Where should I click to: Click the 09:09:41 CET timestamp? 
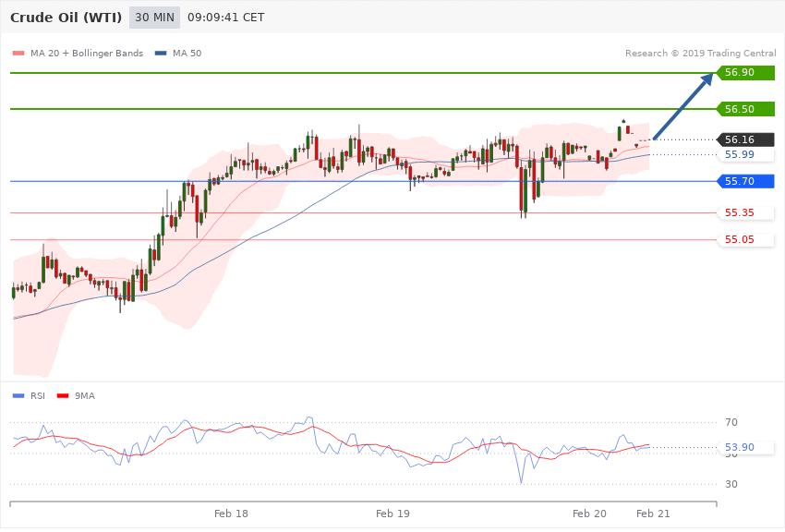pyautogui.click(x=225, y=18)
